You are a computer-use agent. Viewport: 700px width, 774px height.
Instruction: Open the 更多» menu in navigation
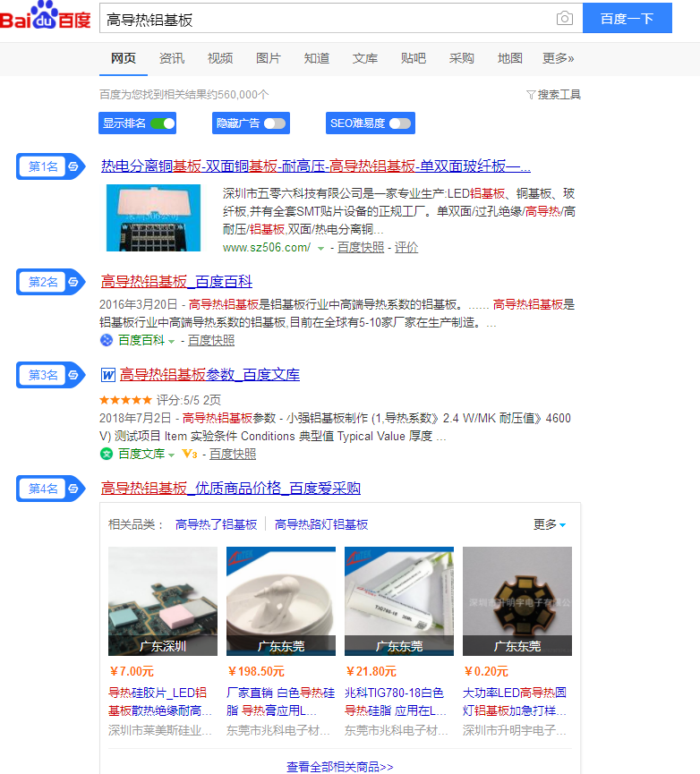pos(559,58)
